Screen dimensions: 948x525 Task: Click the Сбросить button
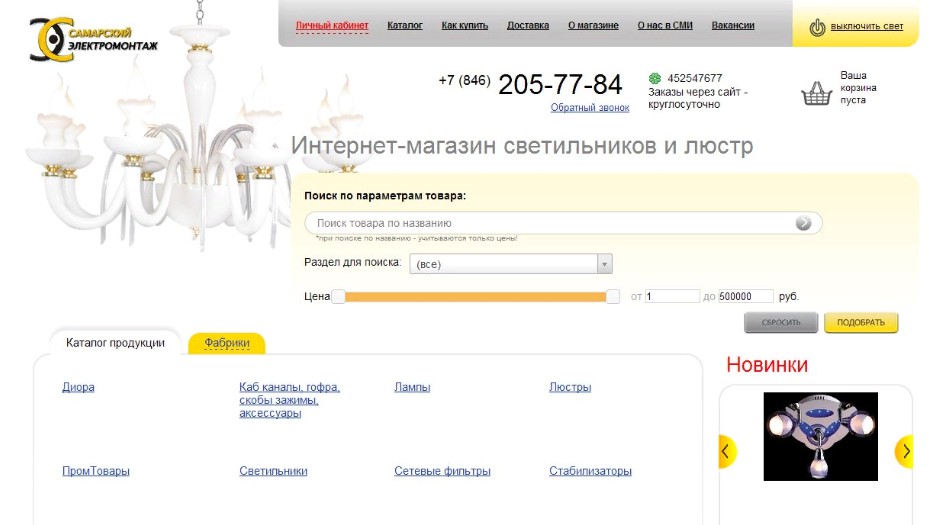(x=781, y=322)
